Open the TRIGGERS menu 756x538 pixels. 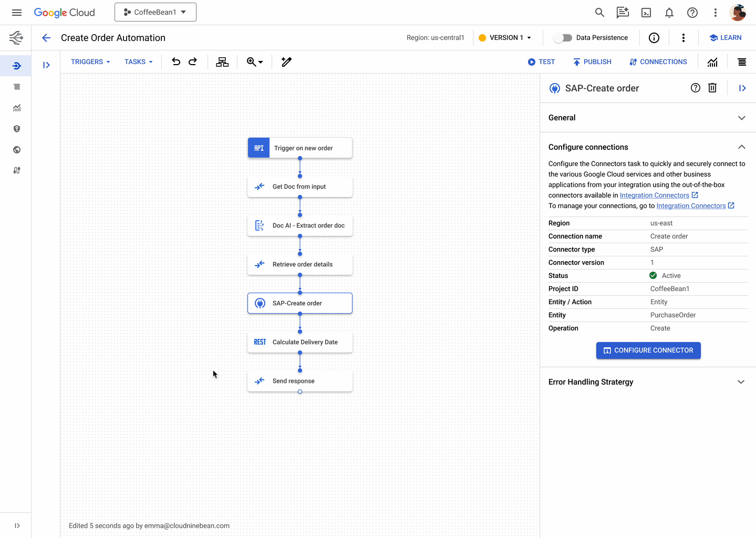(90, 61)
